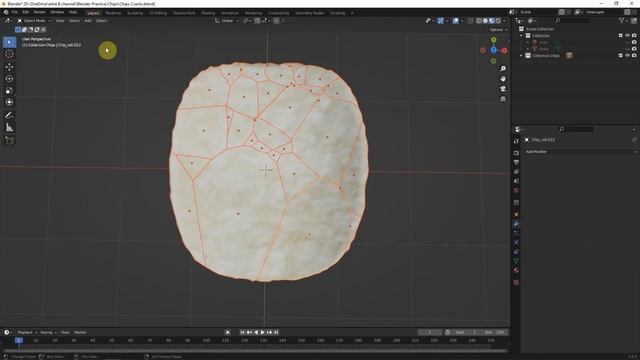Viewport: 640px width, 360px height.
Task: Toggle viewport overlays button
Action: [456, 20]
